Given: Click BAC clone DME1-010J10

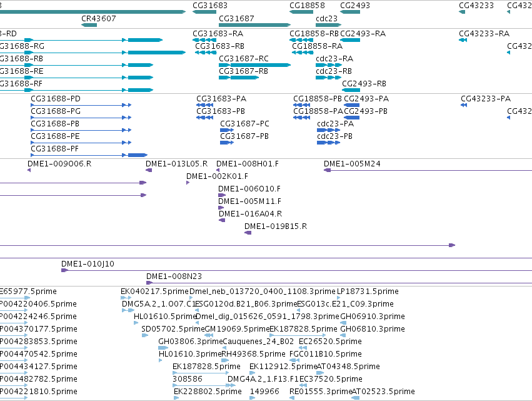Looking at the screenshot, I should [x=88, y=264].
